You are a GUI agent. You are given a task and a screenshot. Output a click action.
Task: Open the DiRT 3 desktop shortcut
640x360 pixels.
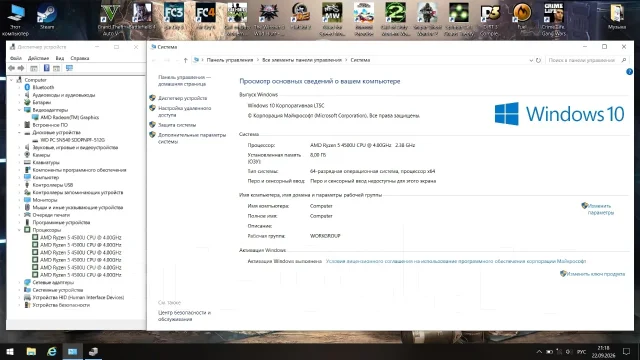(x=490, y=19)
